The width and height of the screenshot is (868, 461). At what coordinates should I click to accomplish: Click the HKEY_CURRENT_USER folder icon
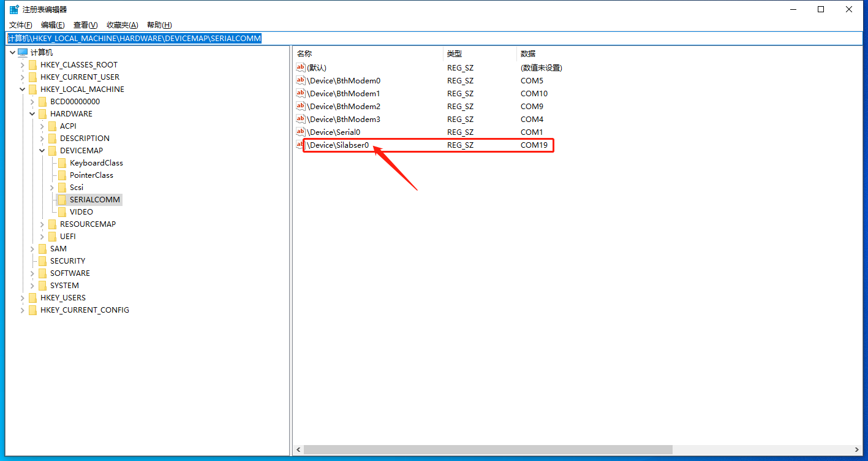coord(32,77)
